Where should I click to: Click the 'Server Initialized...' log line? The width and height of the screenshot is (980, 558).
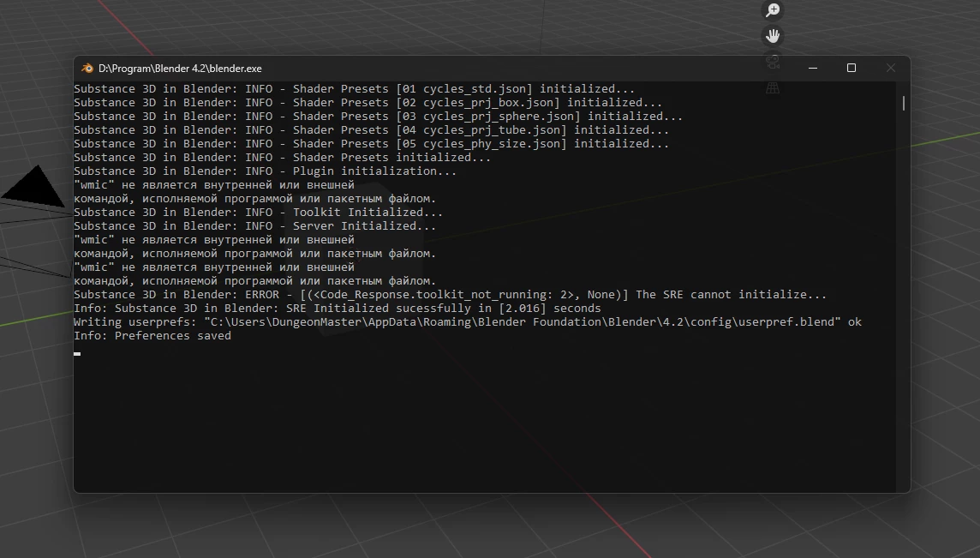(x=255, y=225)
